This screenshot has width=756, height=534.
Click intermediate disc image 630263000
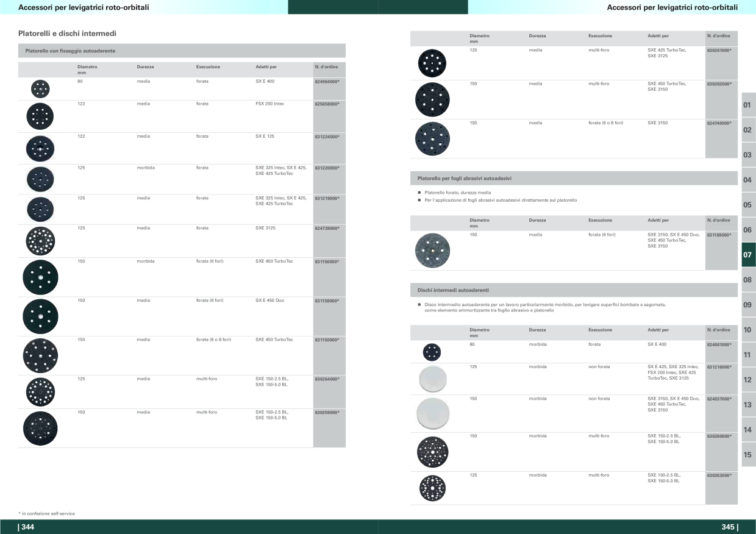[432, 488]
